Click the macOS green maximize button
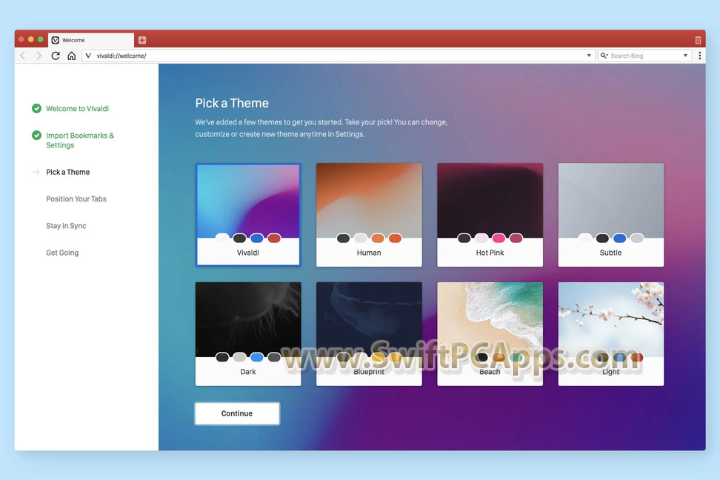The image size is (720, 480). (x=40, y=40)
